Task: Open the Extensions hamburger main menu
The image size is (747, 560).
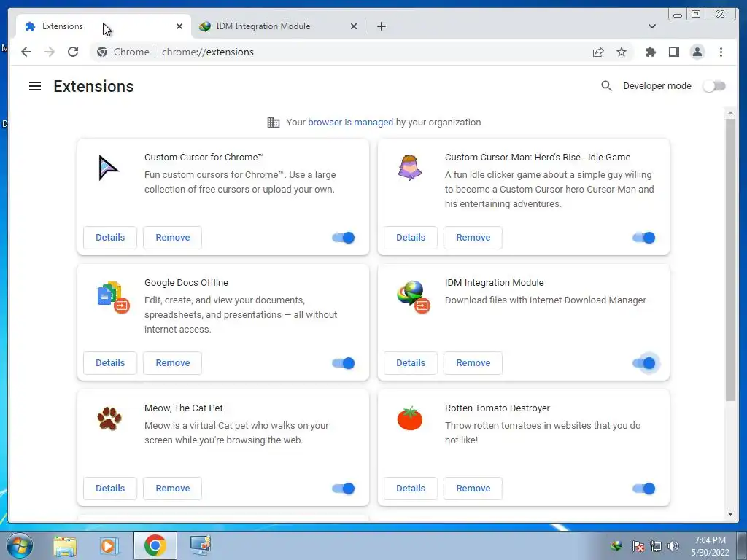Action: (35, 86)
